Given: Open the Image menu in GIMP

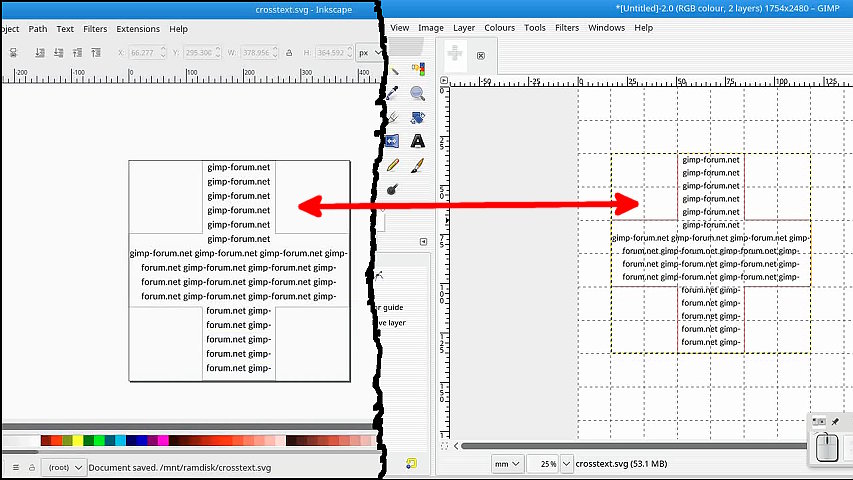Looking at the screenshot, I should 431,28.
